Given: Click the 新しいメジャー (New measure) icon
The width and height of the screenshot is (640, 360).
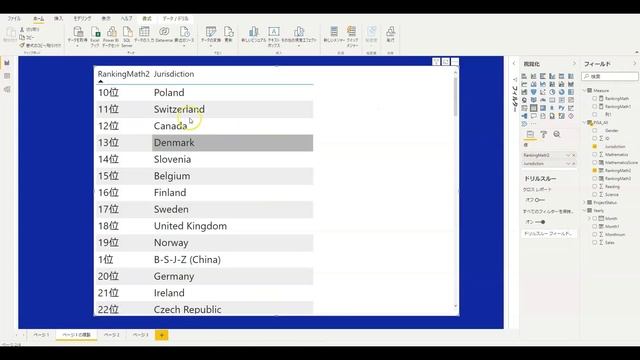Looking at the screenshot, I should pos(334,32).
